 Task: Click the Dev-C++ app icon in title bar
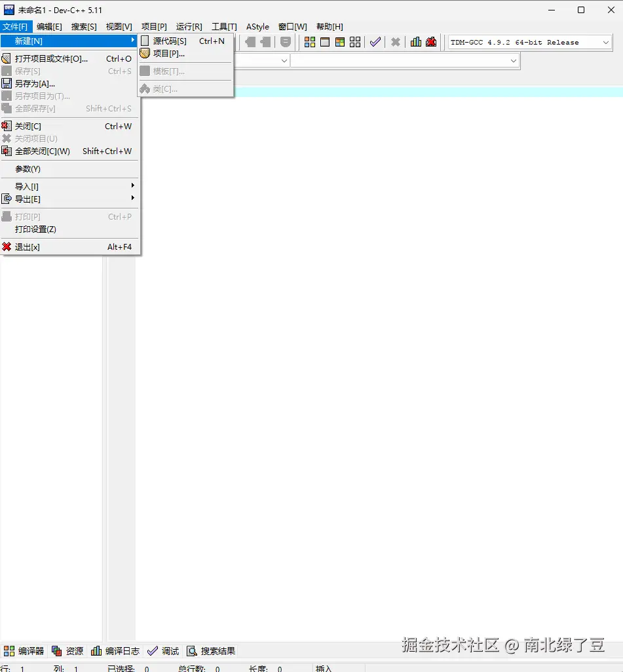(x=9, y=9)
